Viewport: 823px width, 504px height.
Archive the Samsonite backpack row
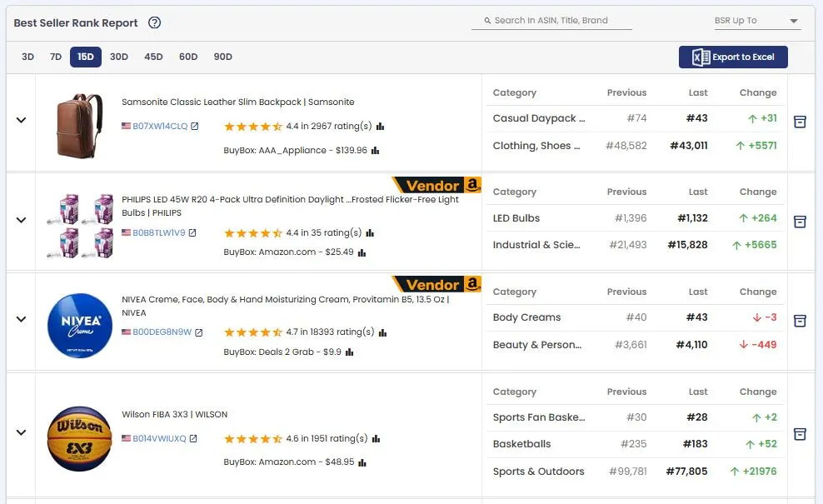coord(800,122)
